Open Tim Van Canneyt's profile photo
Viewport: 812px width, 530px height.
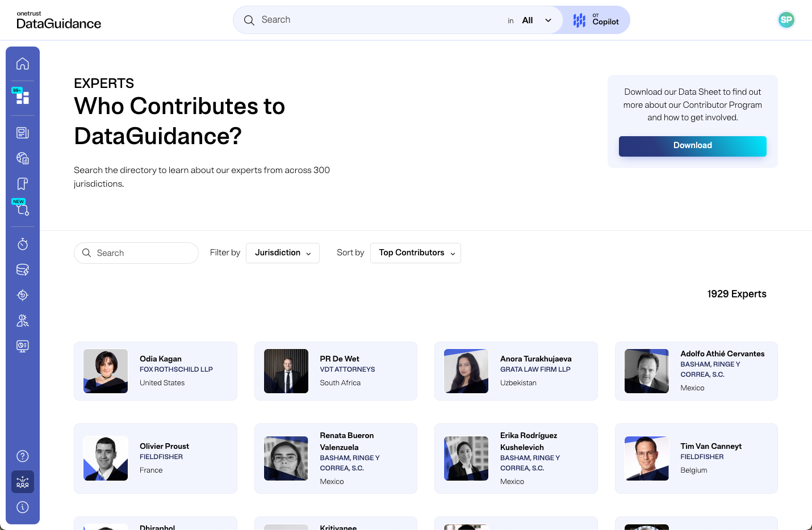coord(646,458)
